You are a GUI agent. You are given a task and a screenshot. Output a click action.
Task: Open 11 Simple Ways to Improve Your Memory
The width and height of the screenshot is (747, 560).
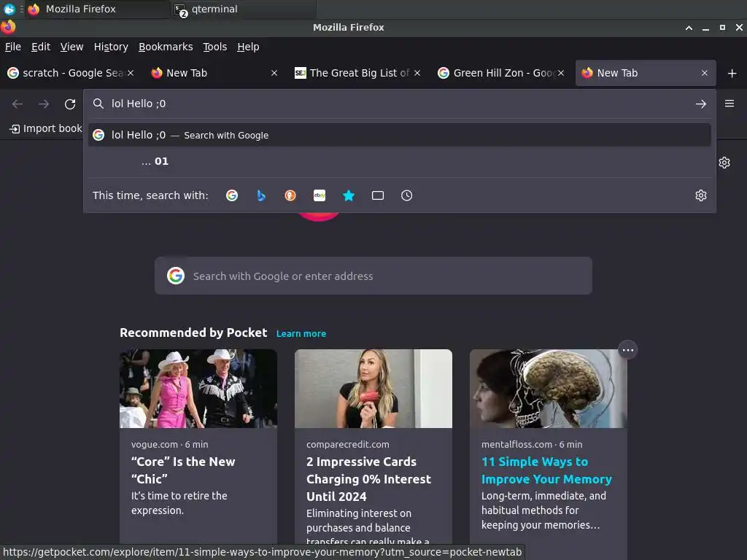point(546,470)
